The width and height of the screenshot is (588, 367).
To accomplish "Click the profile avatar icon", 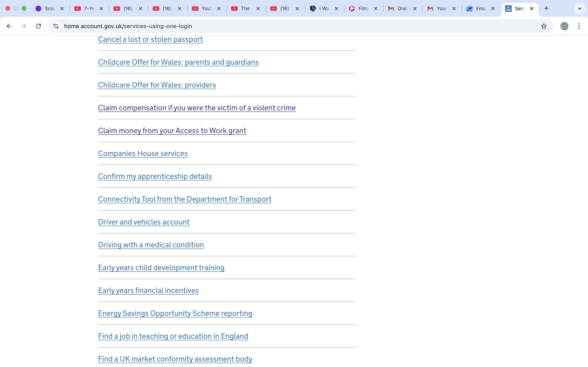I will coord(564,26).
